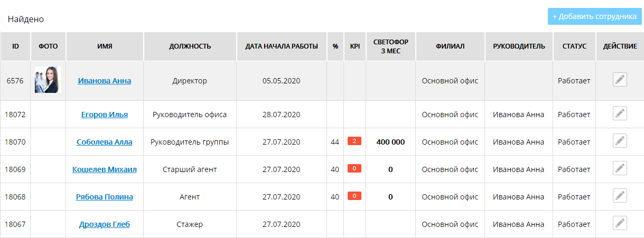
Task: Open Соболева Алла profile link
Action: (105, 142)
